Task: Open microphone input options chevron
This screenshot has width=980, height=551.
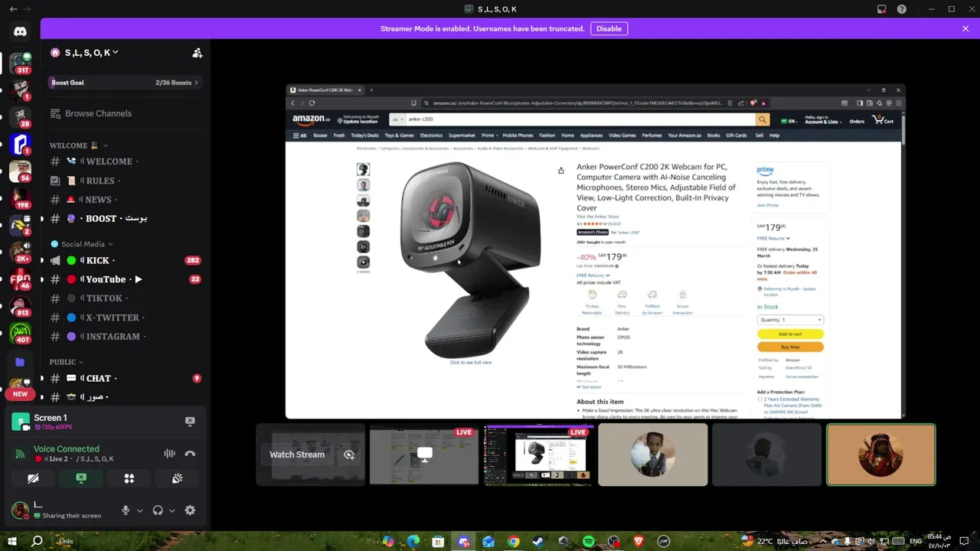Action: click(139, 510)
